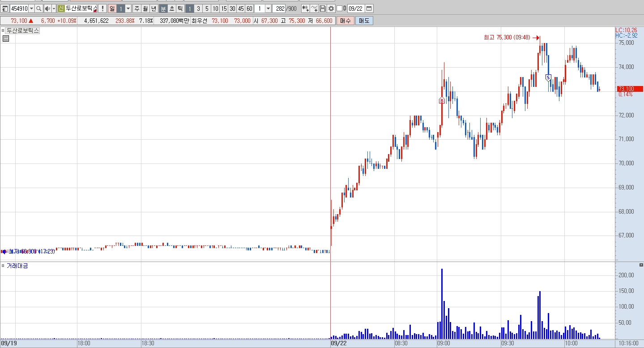The image size is (644, 348).
Task: Click the add candlestick chart icon
Action: [x=306, y=9]
